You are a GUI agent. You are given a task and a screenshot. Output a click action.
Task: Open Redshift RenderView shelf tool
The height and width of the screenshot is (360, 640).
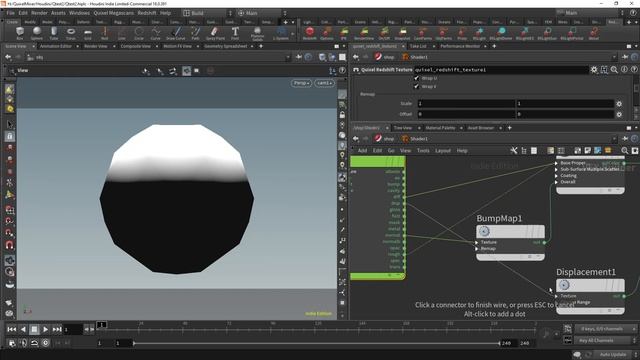point(364,33)
